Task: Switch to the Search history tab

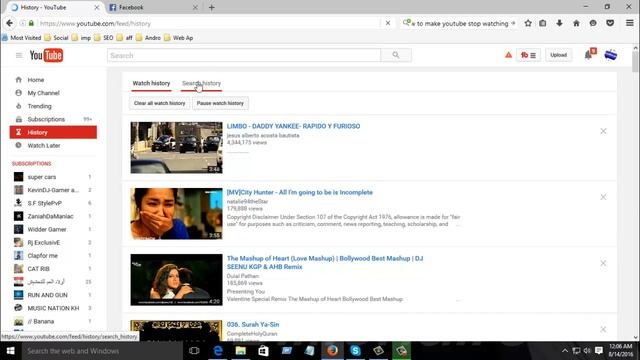Action: [x=201, y=83]
